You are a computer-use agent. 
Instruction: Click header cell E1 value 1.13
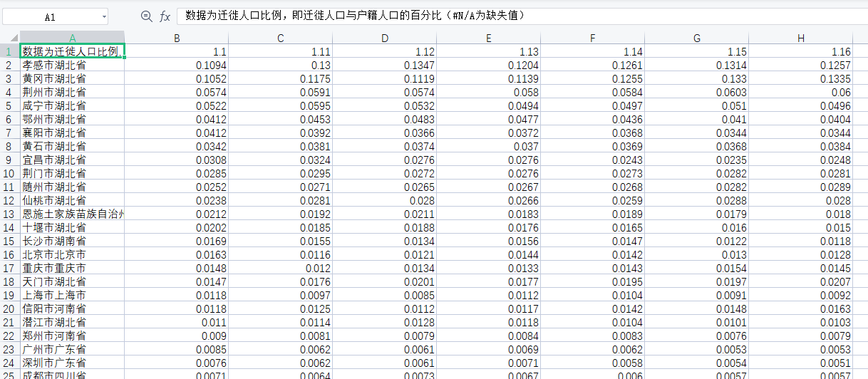[489, 51]
